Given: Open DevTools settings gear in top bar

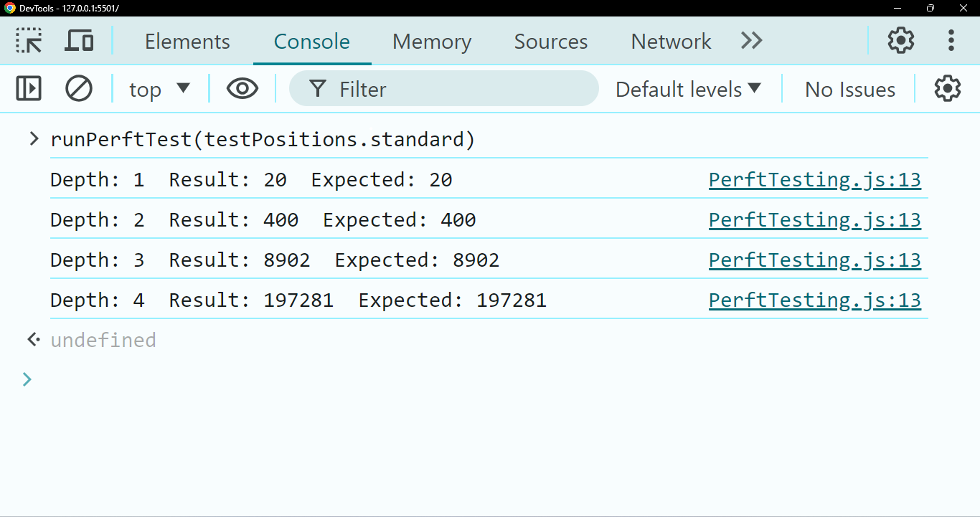Looking at the screenshot, I should (901, 41).
